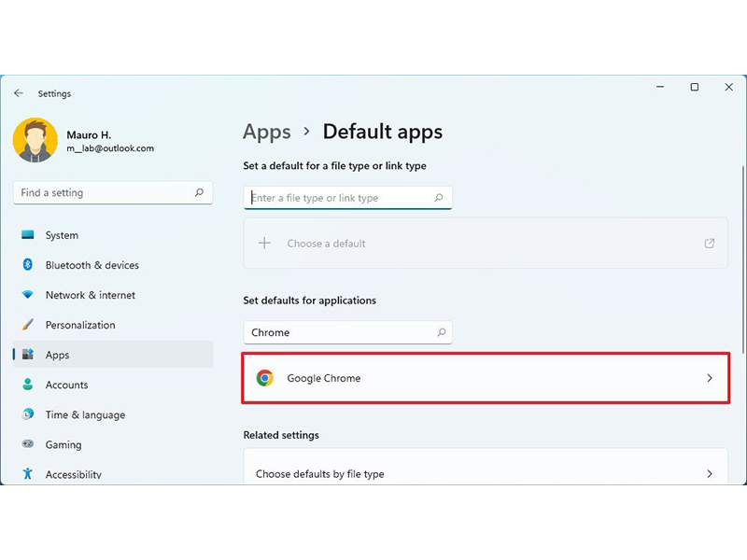Switch to Accounts settings

click(66, 385)
